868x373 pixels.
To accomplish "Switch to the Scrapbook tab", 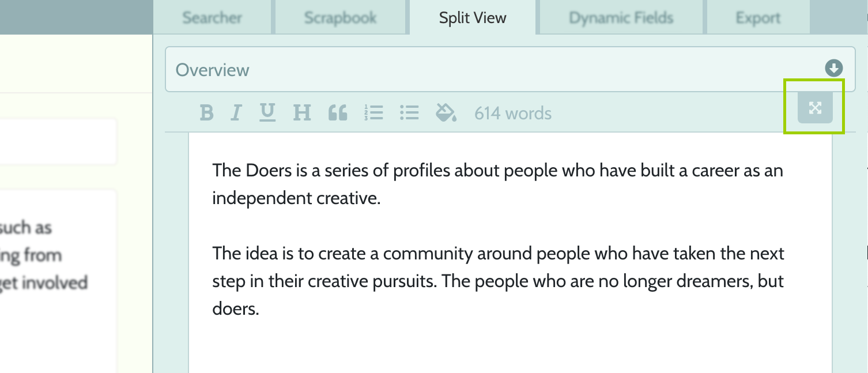I will click(341, 17).
